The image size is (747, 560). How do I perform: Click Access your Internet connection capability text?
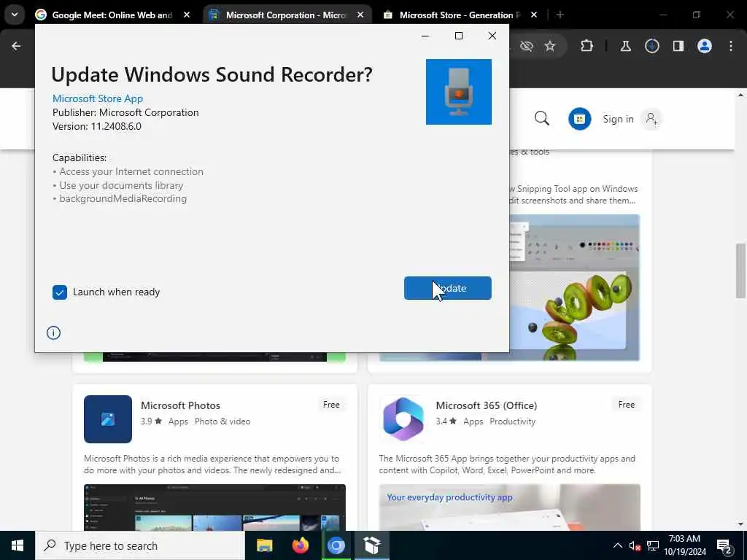point(131,171)
